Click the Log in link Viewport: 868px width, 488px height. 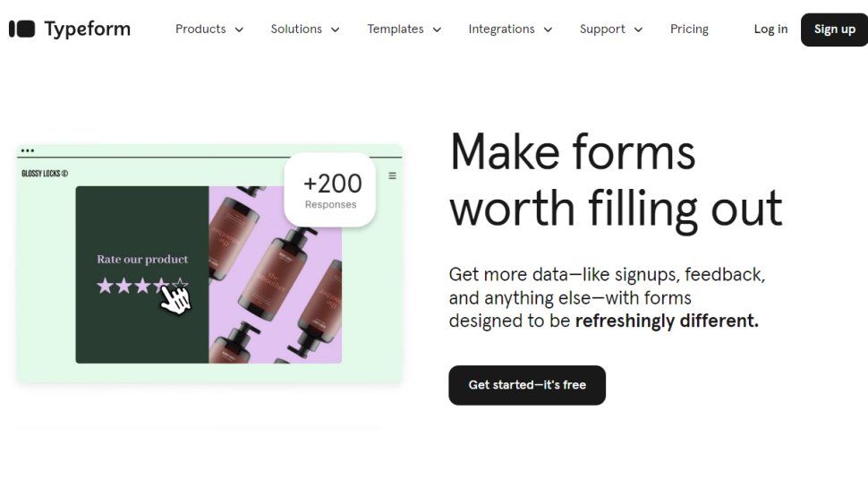[770, 29]
